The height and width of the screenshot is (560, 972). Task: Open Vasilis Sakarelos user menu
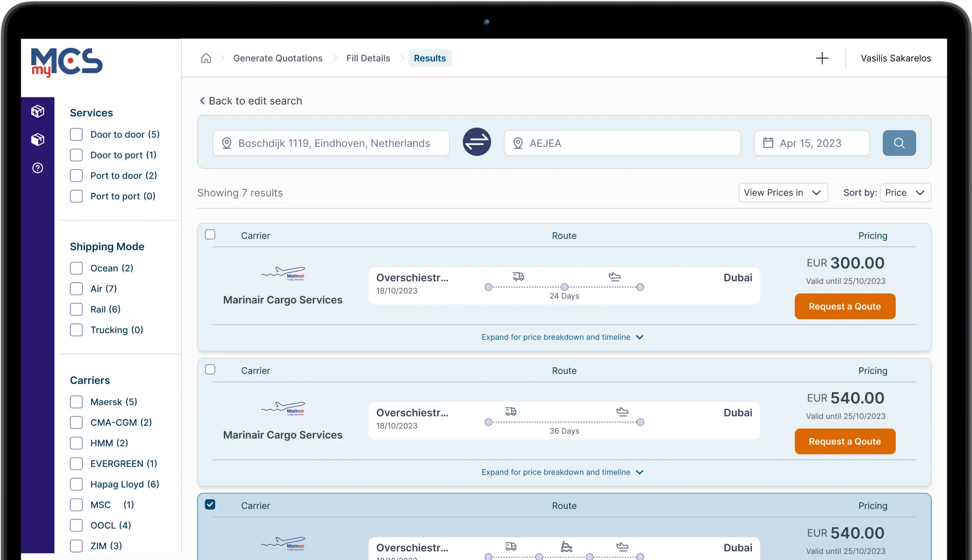[895, 58]
